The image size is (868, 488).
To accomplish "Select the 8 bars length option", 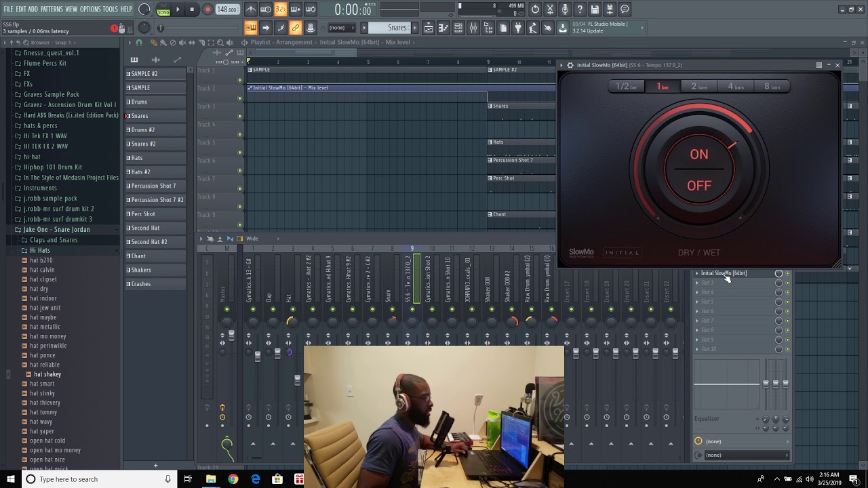I will (x=772, y=87).
